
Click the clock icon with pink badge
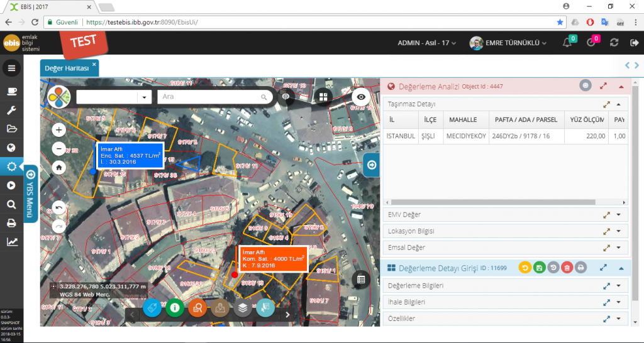pyautogui.click(x=591, y=43)
